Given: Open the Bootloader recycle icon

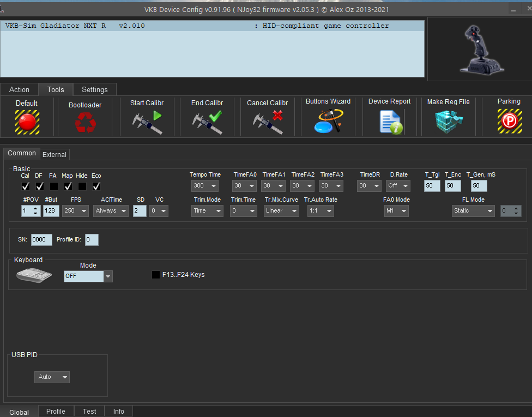Looking at the screenshot, I should point(85,122).
